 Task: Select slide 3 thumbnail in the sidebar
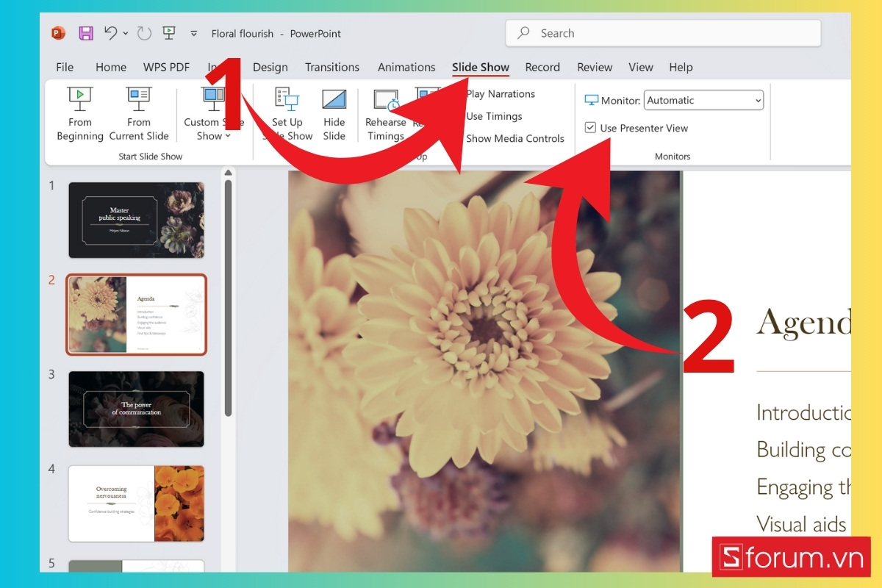point(136,409)
